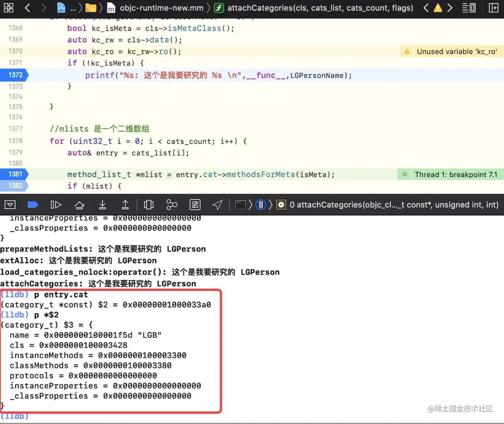Click the kc_ro variable on line 1370
The height and width of the screenshot is (424, 504).
point(102,52)
